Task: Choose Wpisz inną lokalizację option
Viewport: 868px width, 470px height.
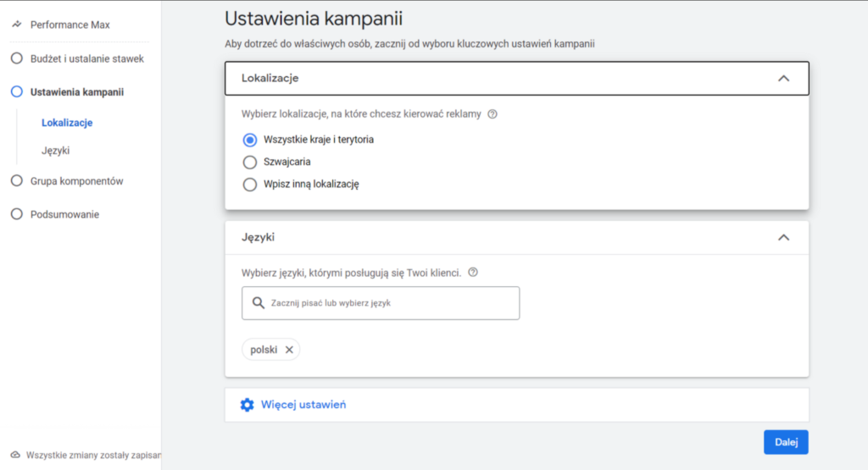Action: click(250, 185)
